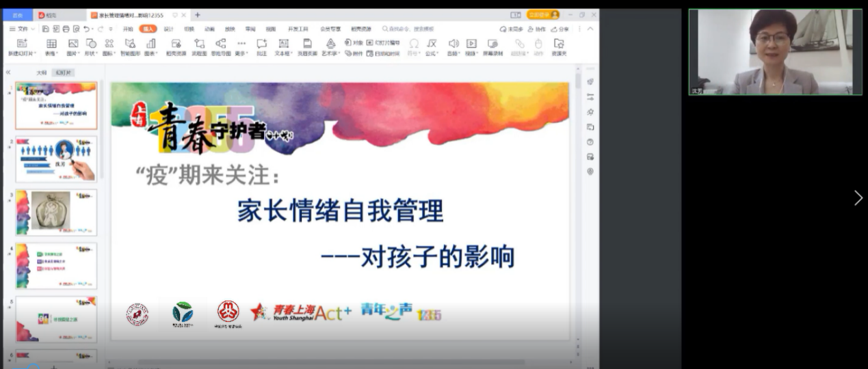Image resolution: width=868 pixels, height=369 pixels.
Task: Select slide 2 thumbnail with magnifier photo
Action: pyautogui.click(x=56, y=159)
